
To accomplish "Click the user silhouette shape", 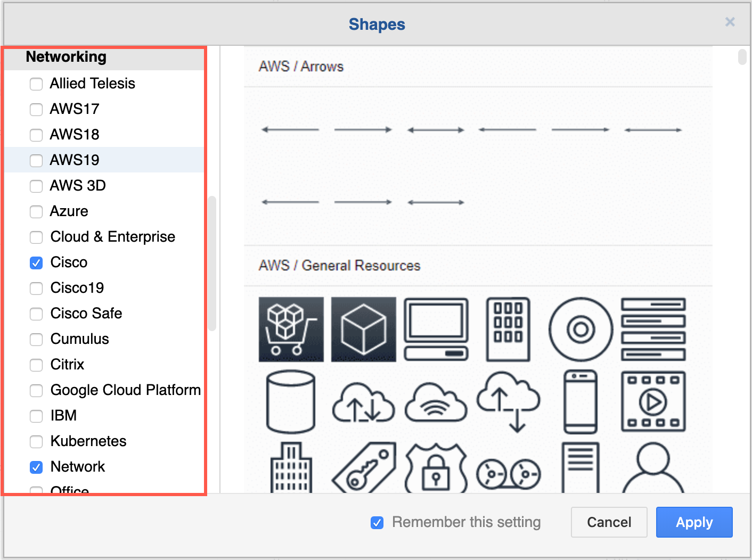I will (653, 468).
